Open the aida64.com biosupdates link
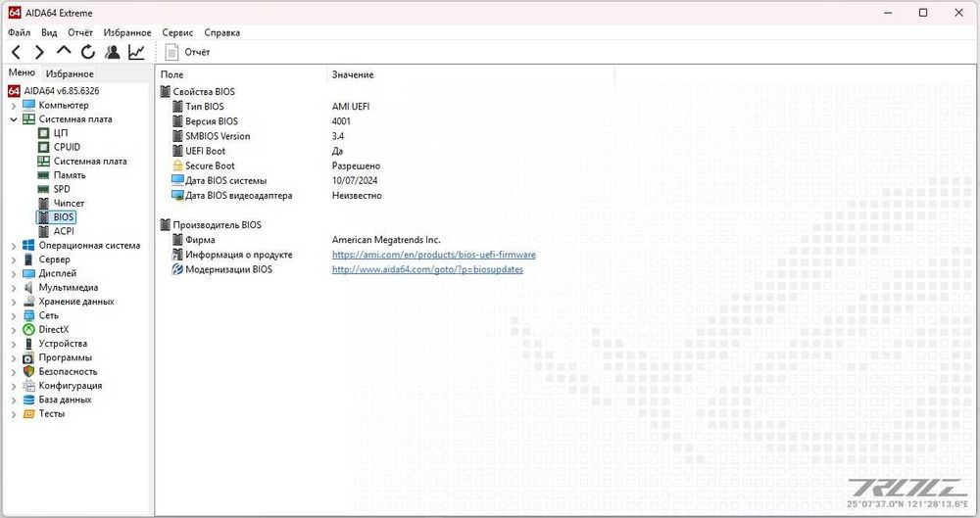The height and width of the screenshot is (518, 980). point(427,270)
